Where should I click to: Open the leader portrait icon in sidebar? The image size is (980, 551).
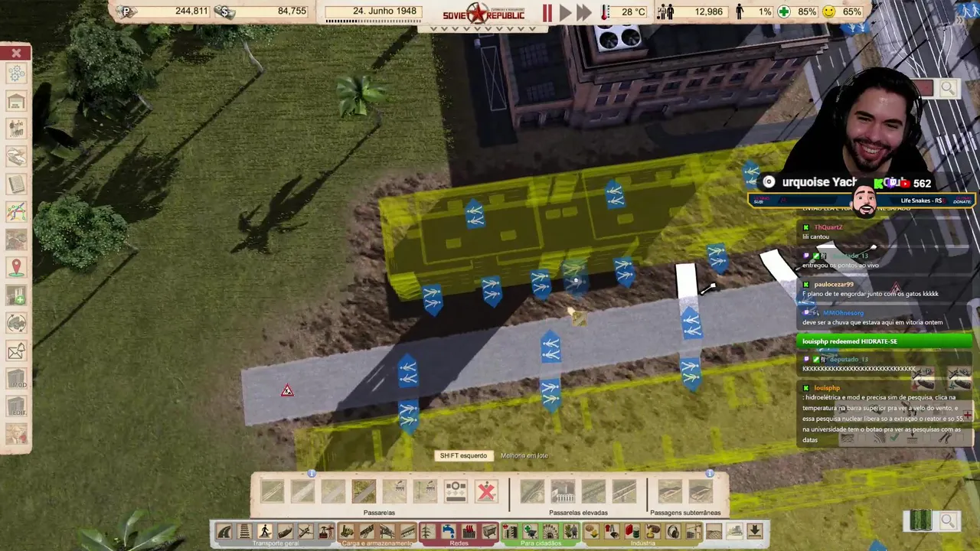(x=17, y=435)
